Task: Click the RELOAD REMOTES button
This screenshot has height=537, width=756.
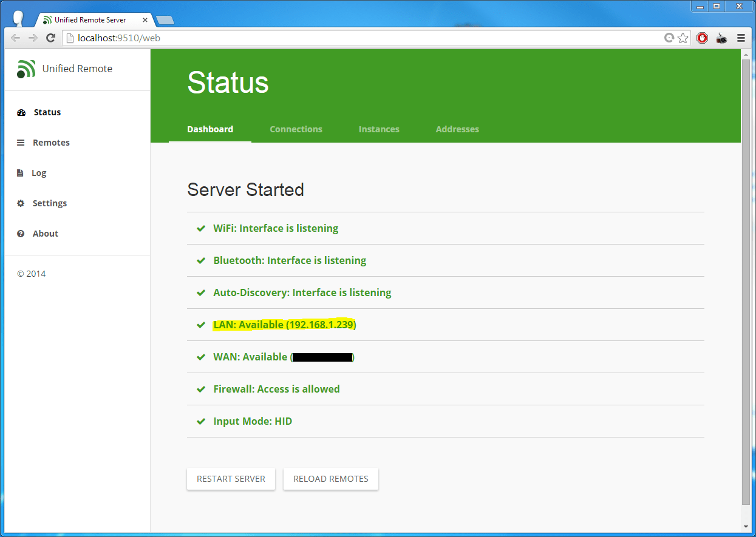Action: click(x=330, y=479)
